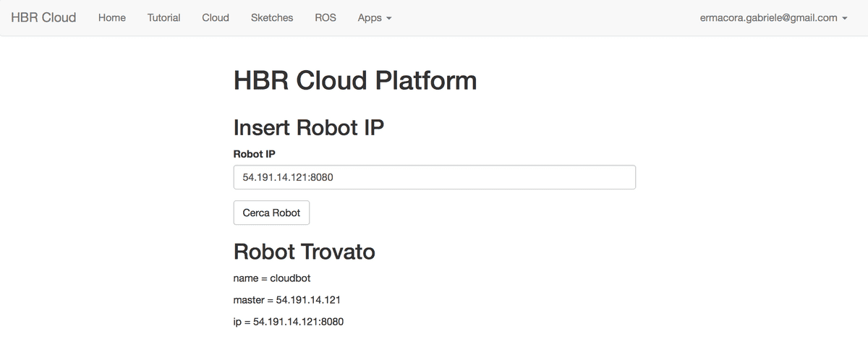The height and width of the screenshot is (342, 868).
Task: Expand the Apps dropdown menu
Action: pos(374,17)
